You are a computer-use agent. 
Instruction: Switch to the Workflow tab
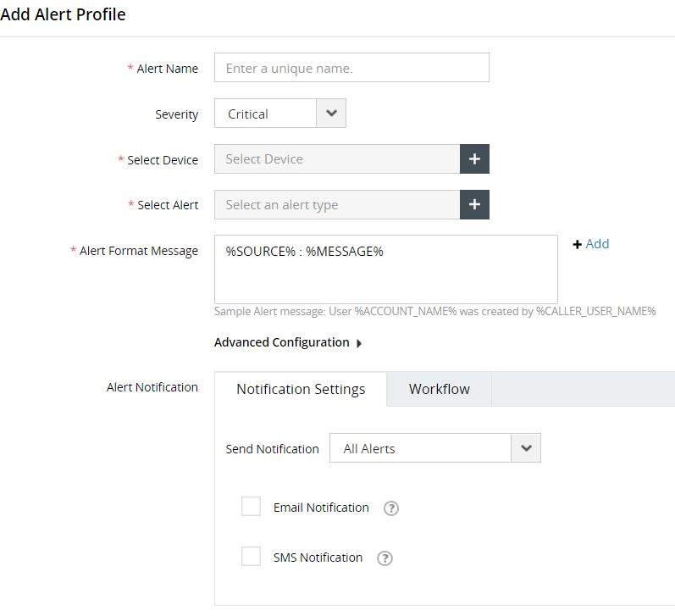click(439, 389)
